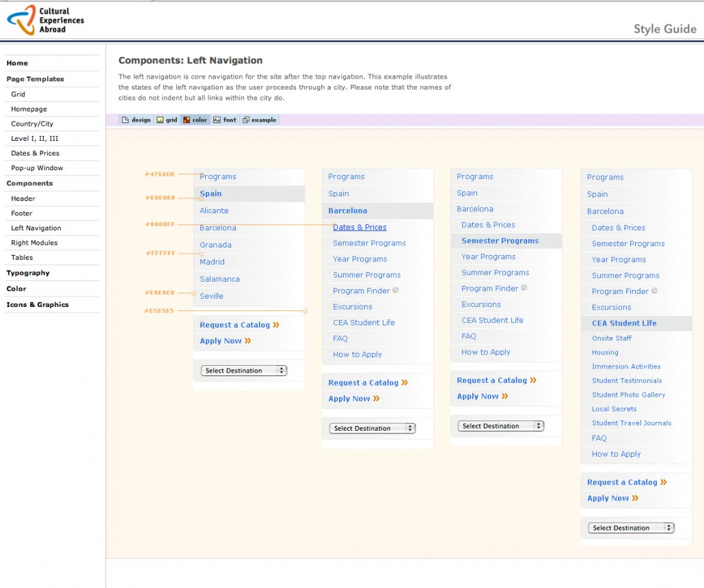The width and height of the screenshot is (704, 588).
Task: Click the grid tab icon
Action: [x=160, y=120]
